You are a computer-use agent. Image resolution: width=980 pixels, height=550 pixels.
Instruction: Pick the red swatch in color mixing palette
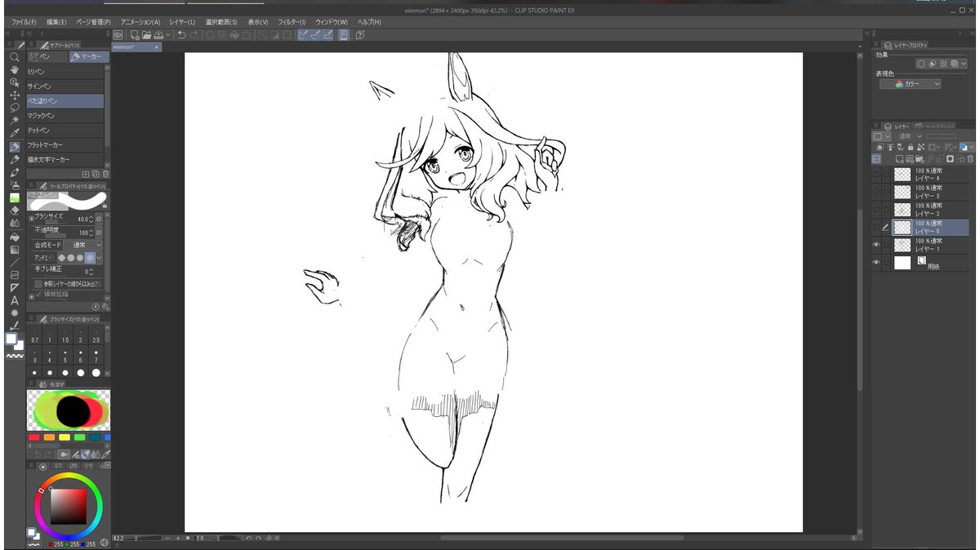click(x=34, y=437)
